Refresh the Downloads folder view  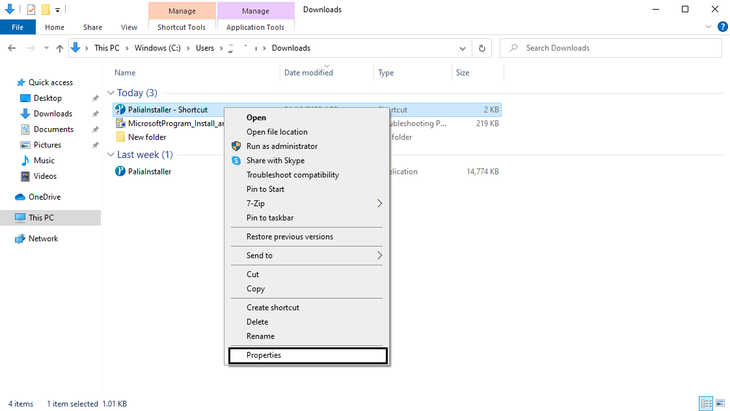coord(482,48)
